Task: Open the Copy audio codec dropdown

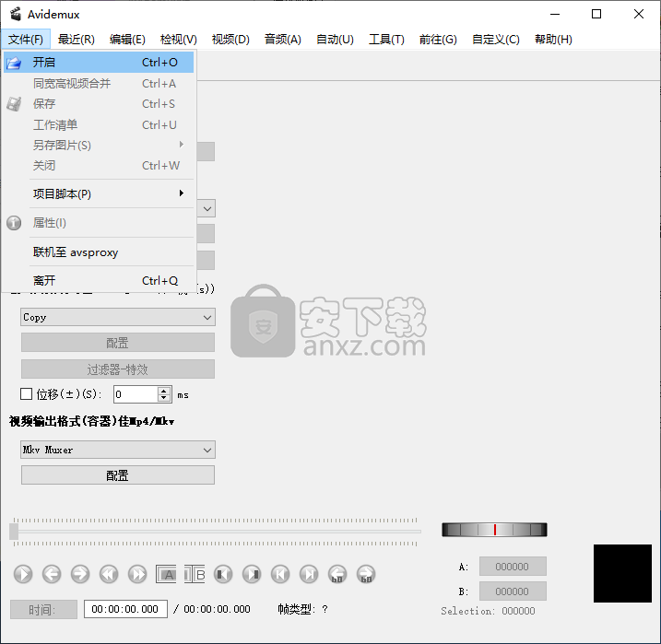Action: (118, 317)
